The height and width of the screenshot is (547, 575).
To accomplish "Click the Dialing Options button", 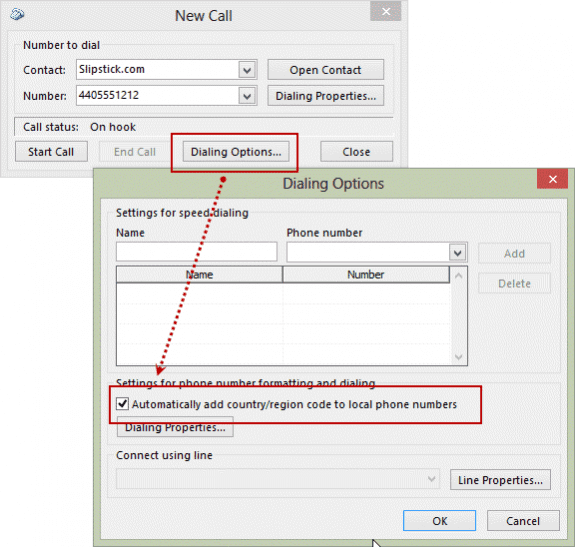I will coord(236,151).
